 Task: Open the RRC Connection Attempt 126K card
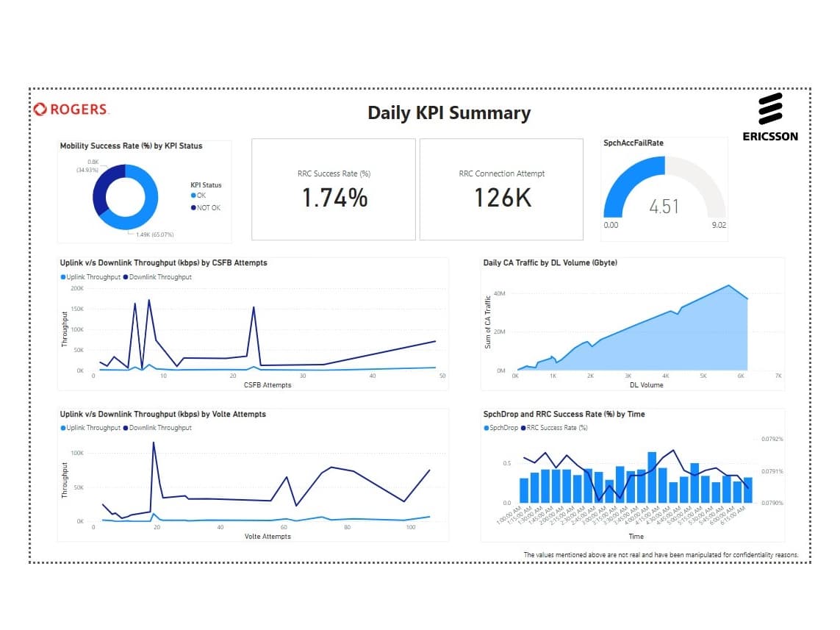501,189
